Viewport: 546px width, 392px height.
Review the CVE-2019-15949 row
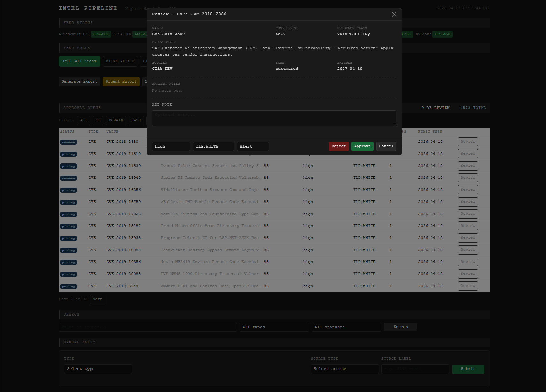pyautogui.click(x=468, y=178)
